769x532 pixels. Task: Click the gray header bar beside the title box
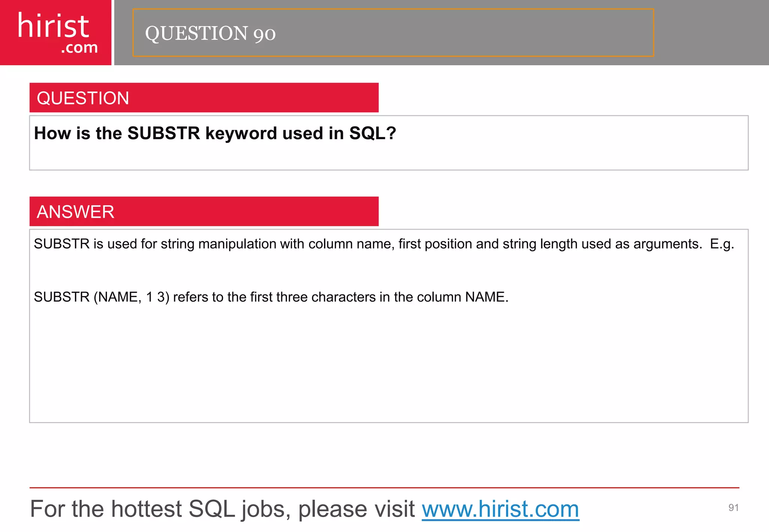click(x=711, y=33)
